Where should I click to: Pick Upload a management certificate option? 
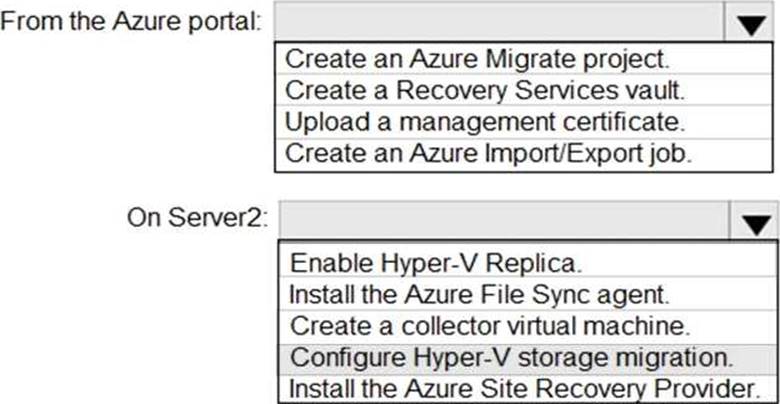pyautogui.click(x=484, y=123)
